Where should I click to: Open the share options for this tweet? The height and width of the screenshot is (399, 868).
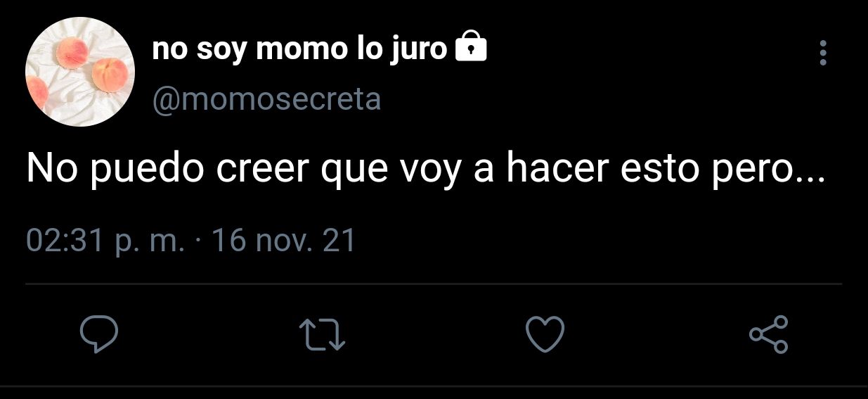[x=769, y=334]
